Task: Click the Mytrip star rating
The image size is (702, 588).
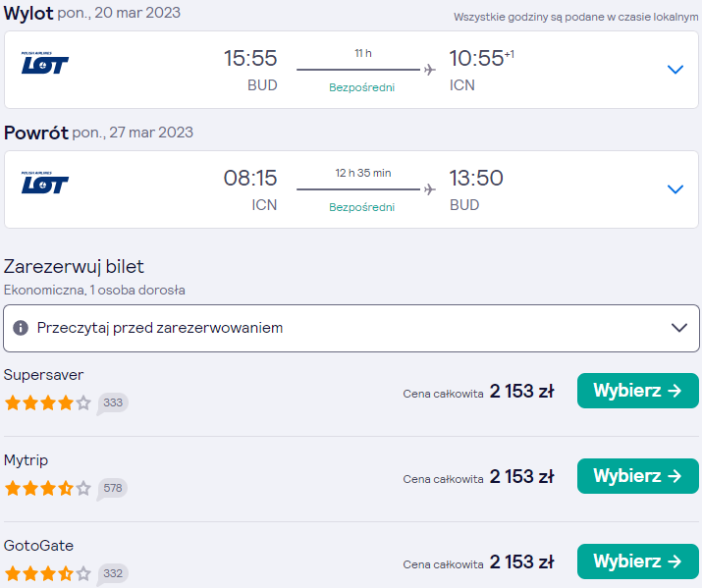Action: pyautogui.click(x=48, y=488)
